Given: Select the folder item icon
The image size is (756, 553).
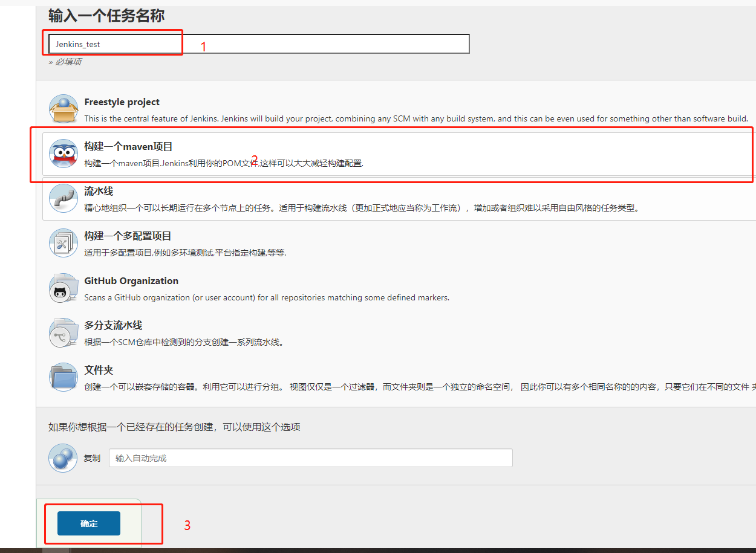Looking at the screenshot, I should (x=64, y=378).
